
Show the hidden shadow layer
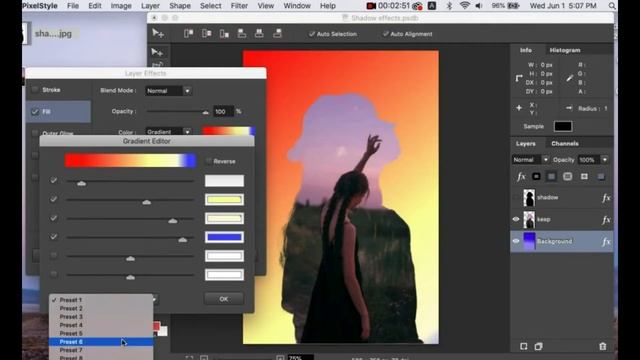pyautogui.click(x=516, y=198)
